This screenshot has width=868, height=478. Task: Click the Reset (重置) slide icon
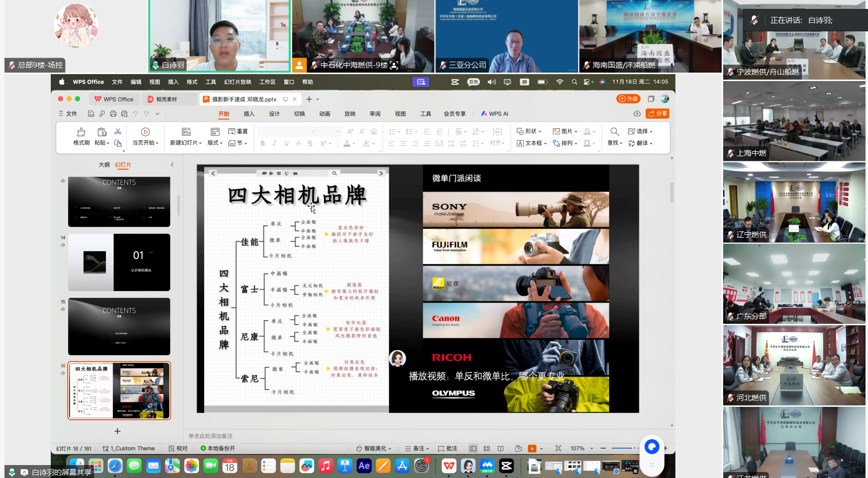[238, 131]
